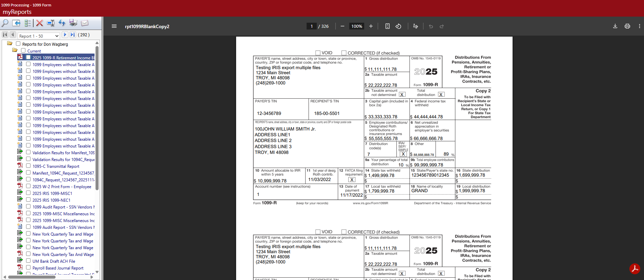644x280 pixels.
Task: Open the PDF viewer sidebar menu
Action: click(114, 26)
